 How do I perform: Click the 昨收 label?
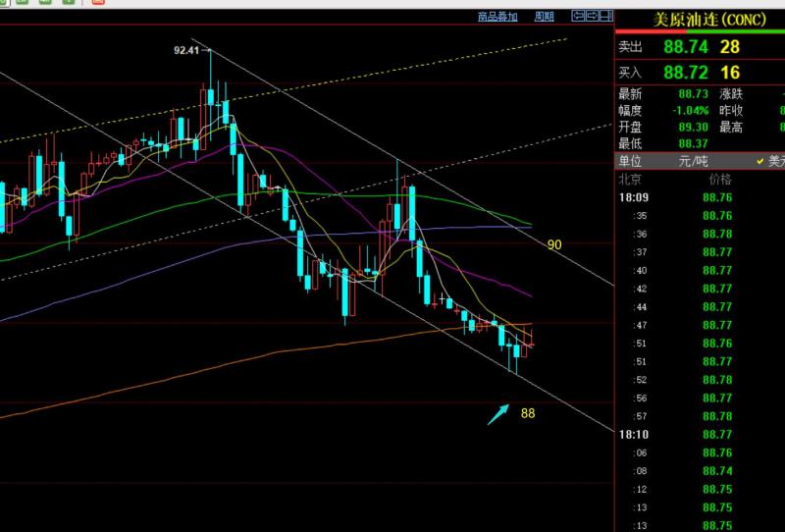coord(731,111)
